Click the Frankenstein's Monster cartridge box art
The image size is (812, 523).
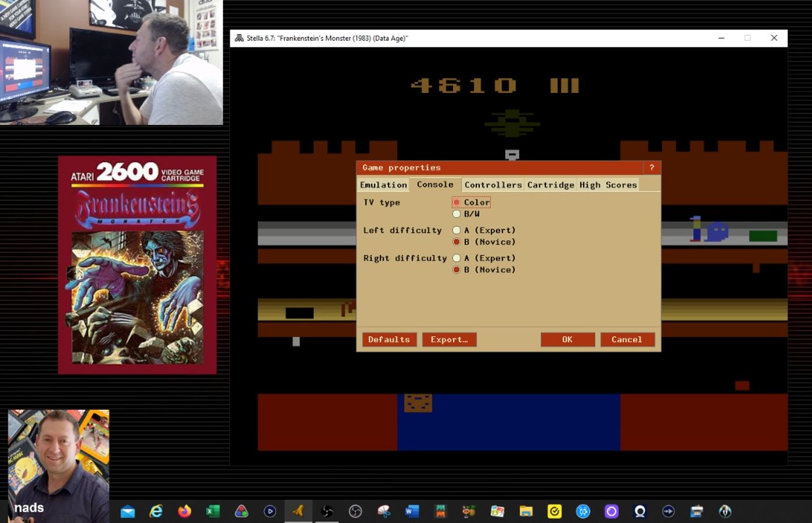[x=137, y=265]
